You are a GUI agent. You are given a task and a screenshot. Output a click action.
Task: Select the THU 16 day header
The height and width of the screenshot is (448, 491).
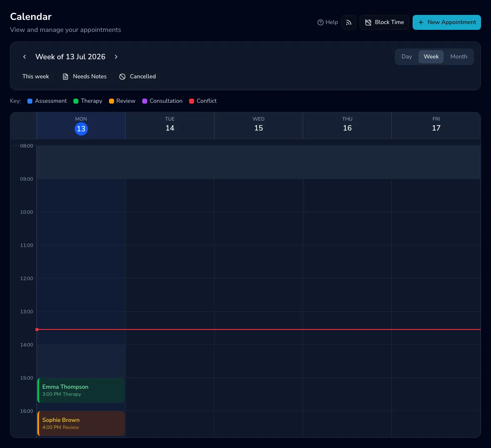(347, 126)
